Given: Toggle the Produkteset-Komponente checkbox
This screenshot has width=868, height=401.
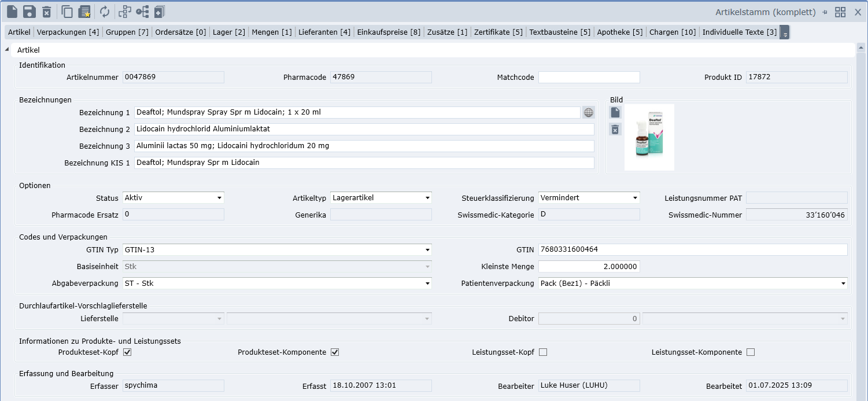Looking at the screenshot, I should pos(334,352).
